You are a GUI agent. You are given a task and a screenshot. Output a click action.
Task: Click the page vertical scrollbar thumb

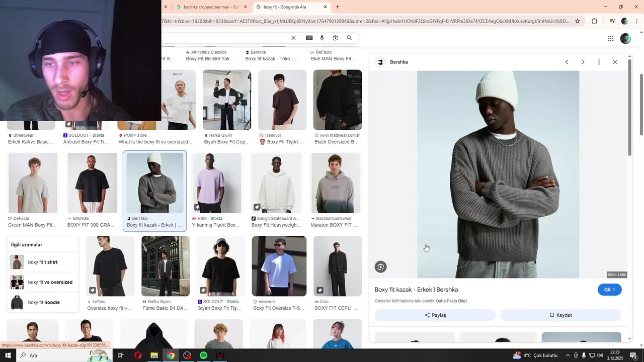coord(641,104)
